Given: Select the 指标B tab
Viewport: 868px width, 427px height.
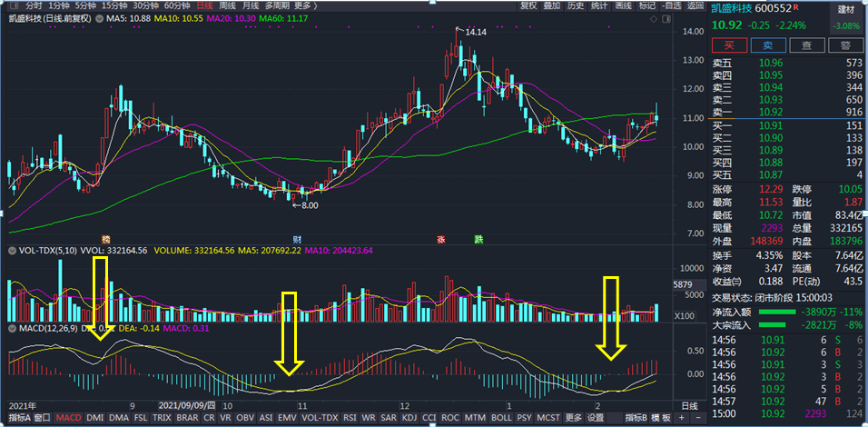Looking at the screenshot, I should coord(637,417).
